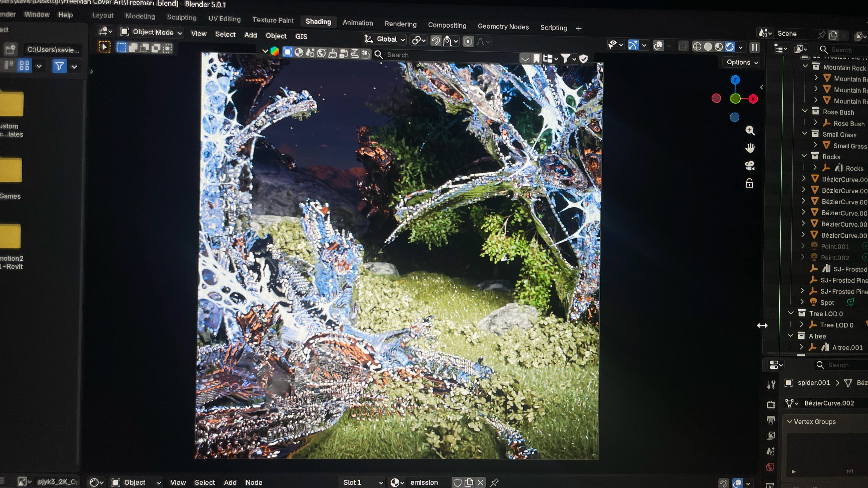Toggle proportional editing

(x=468, y=41)
